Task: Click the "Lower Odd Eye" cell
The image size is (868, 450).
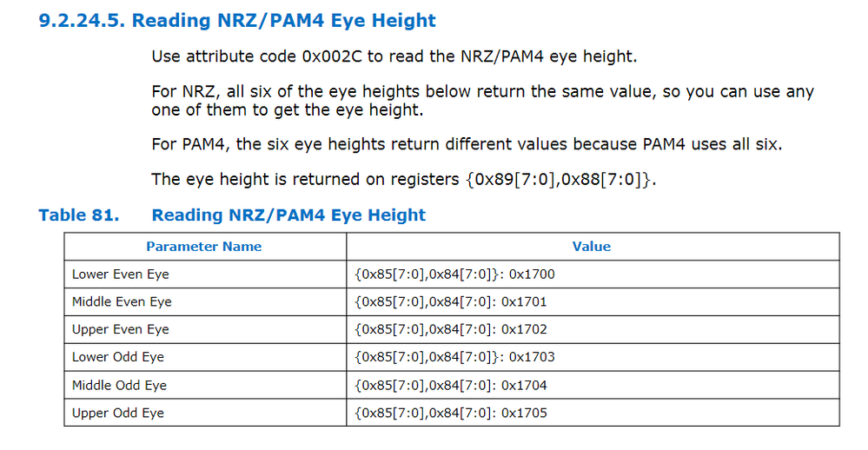Action: point(118,357)
